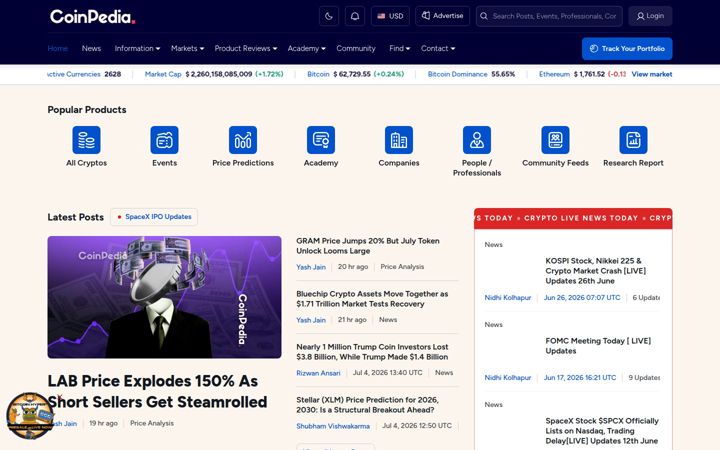720x450 pixels.
Task: Click the "6 Updates" count text
Action: click(x=646, y=298)
